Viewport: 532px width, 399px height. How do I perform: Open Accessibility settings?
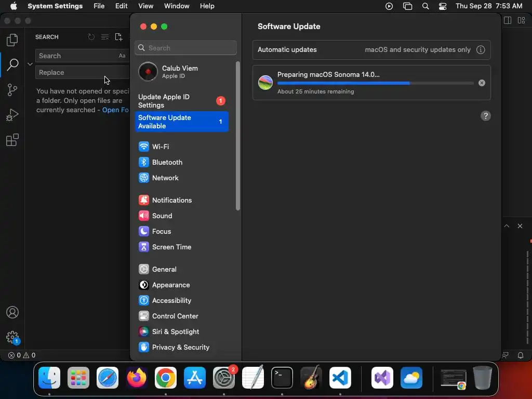pos(182,301)
